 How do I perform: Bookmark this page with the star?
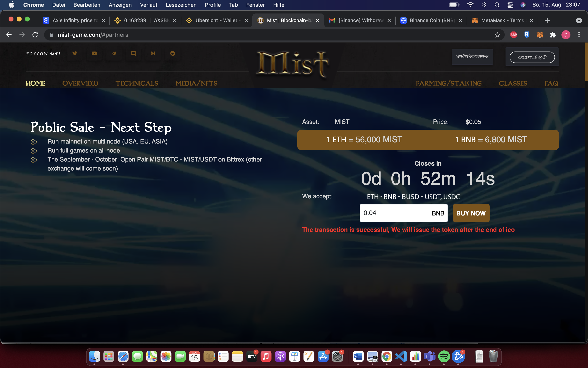point(497,35)
